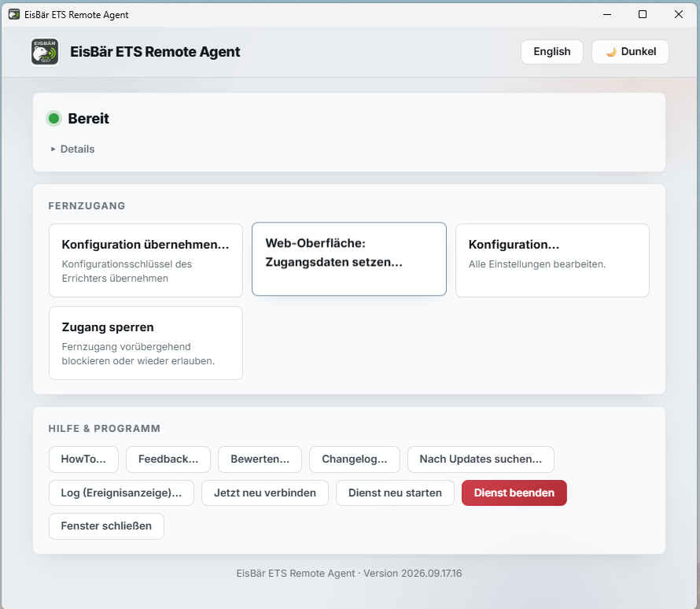The width and height of the screenshot is (700, 609).
Task: Open the Konfiguration settings card
Action: coord(552,260)
